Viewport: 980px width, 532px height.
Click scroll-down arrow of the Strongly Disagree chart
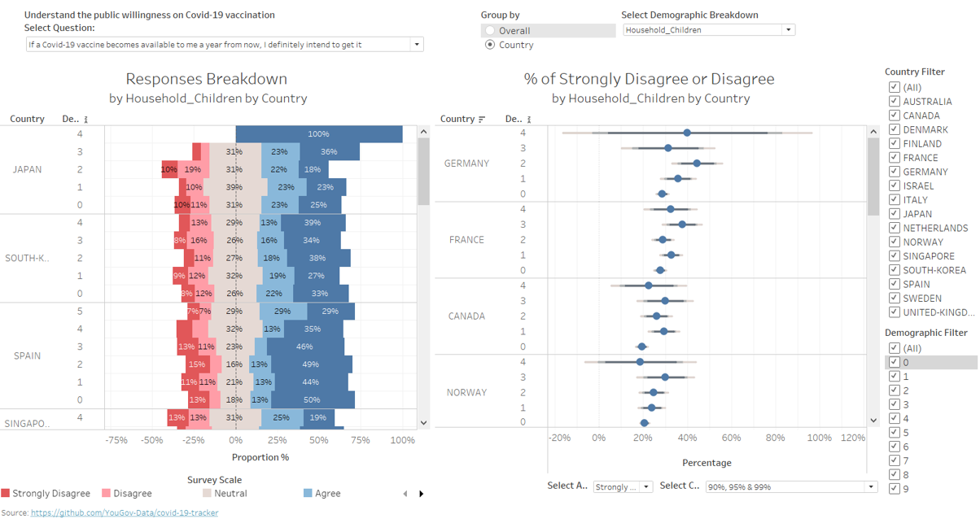click(873, 421)
